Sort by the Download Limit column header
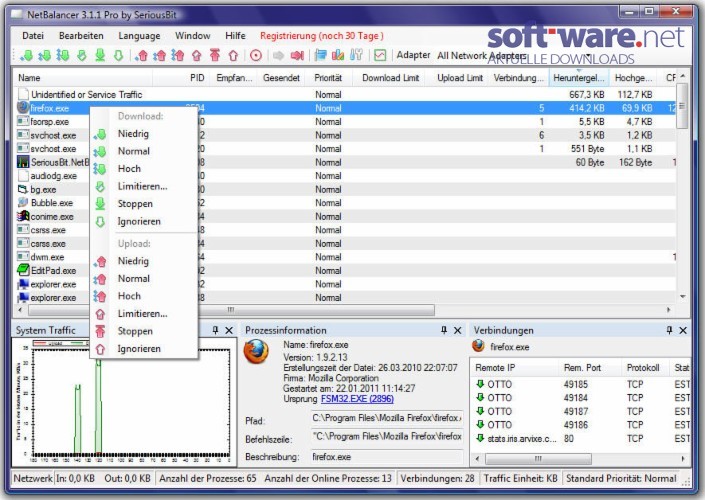Image resolution: width=705 pixels, height=500 pixels. 390,78
